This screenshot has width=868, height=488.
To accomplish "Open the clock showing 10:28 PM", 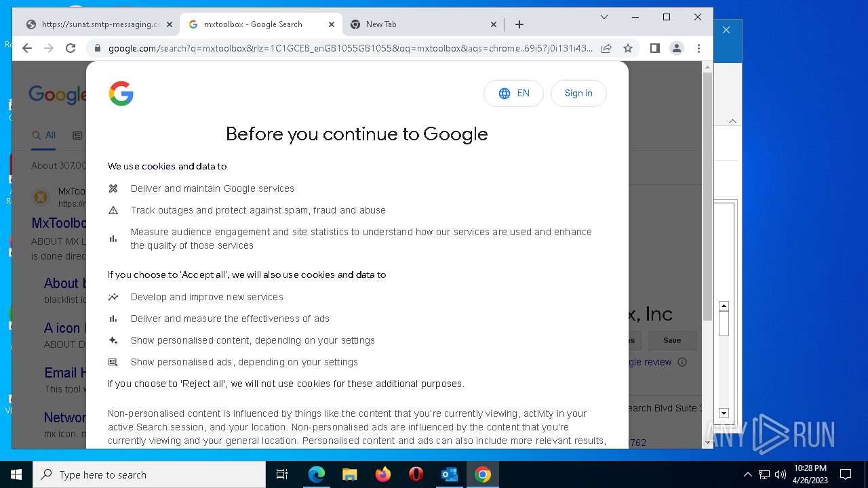I will coord(810,474).
